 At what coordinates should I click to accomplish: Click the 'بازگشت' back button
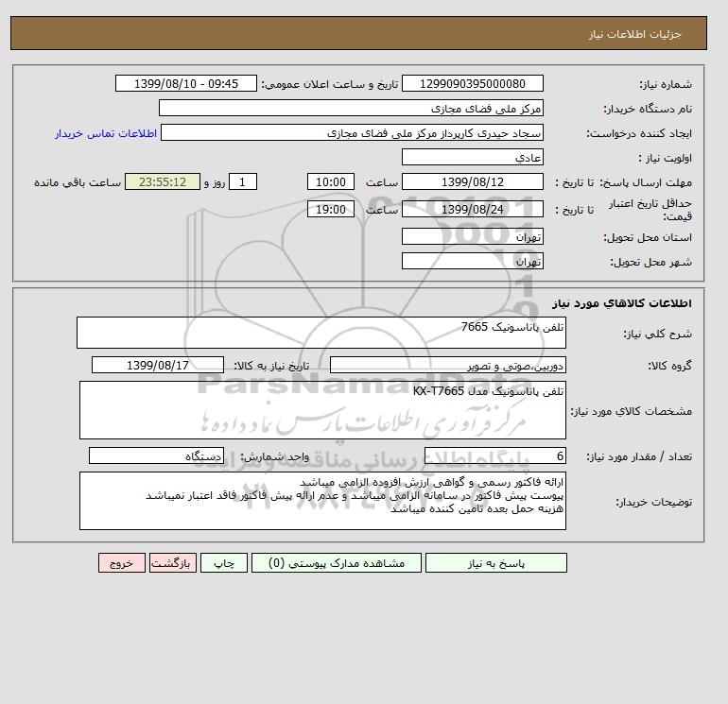click(x=173, y=563)
